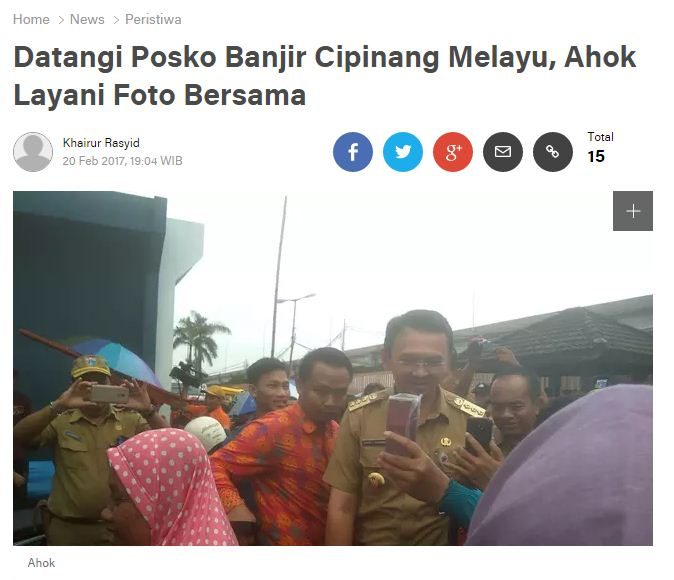674x580 pixels.
Task: Click arrow separator after Home breadcrumb
Action: coord(61,20)
